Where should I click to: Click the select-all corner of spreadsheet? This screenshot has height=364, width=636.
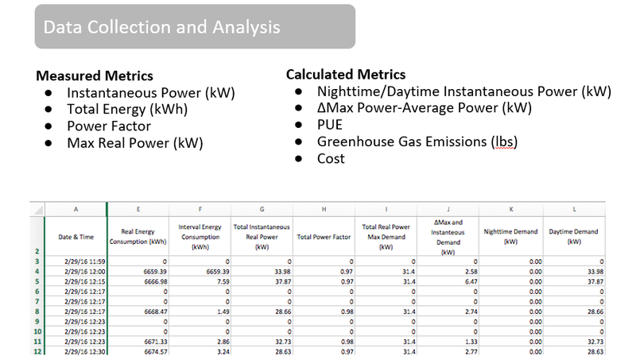point(38,210)
